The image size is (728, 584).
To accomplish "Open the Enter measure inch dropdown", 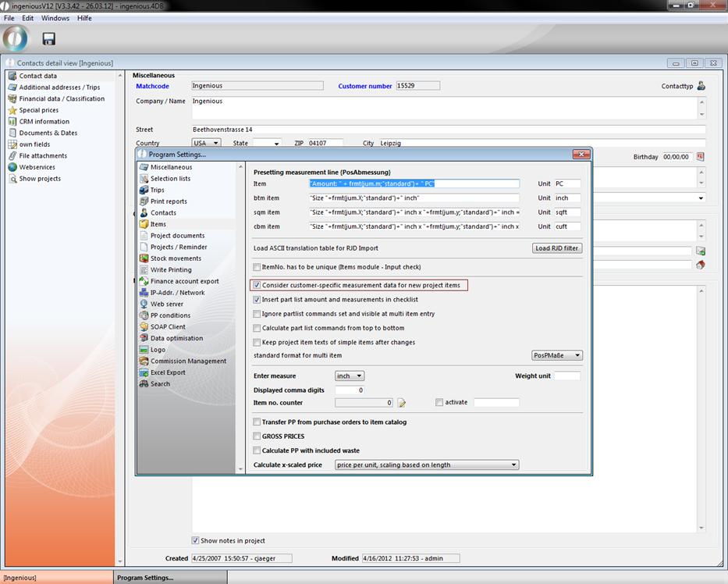I will point(349,376).
